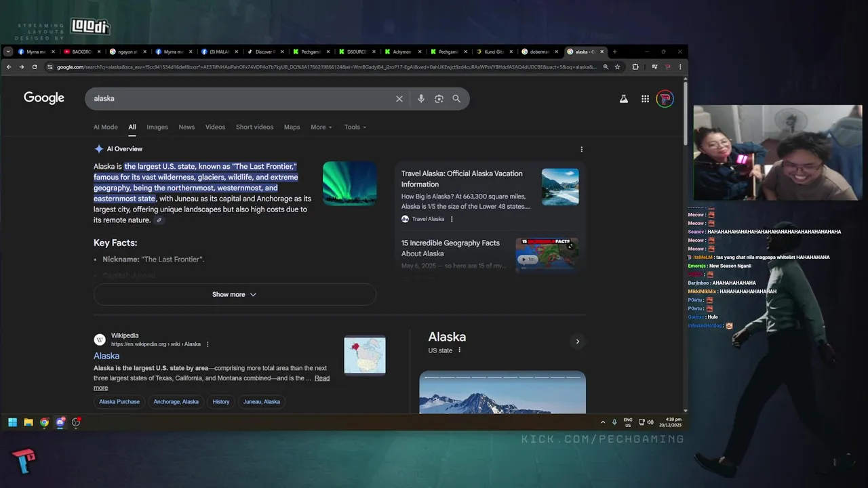Open the aurora thumbnail in AI Overview

coord(350,183)
